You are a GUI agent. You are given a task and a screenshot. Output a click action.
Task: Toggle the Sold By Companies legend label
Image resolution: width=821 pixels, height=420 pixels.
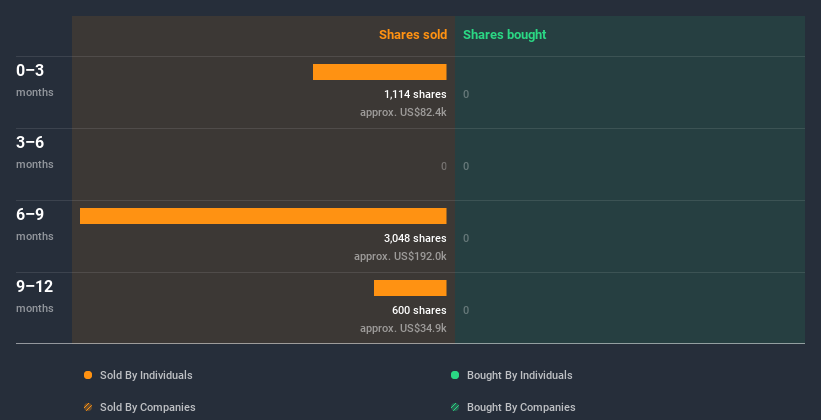tap(147, 408)
